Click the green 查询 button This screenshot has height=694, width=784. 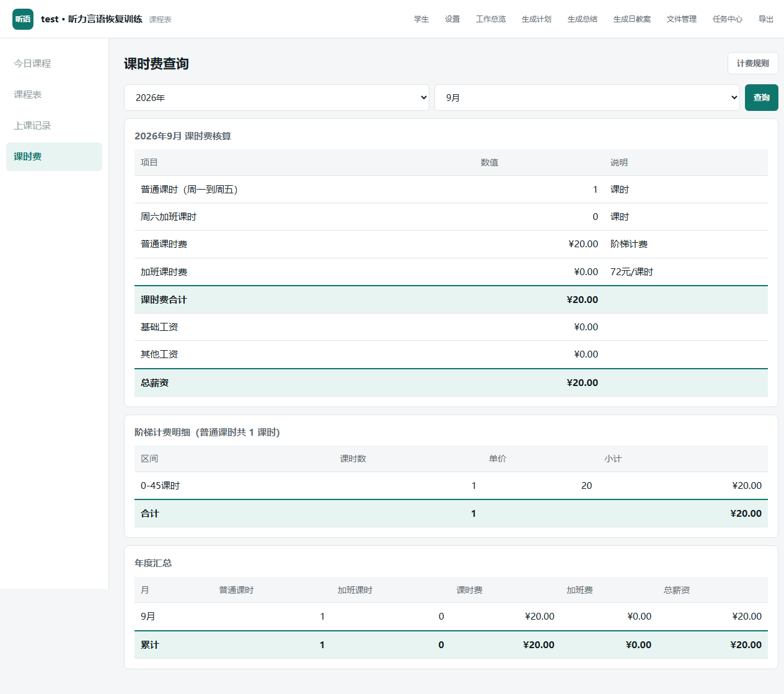[762, 98]
